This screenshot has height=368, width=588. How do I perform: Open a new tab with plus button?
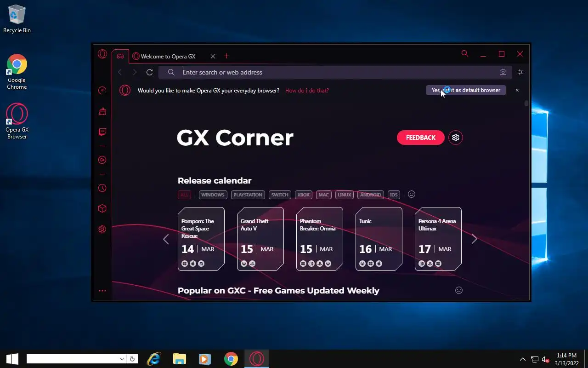pos(226,56)
